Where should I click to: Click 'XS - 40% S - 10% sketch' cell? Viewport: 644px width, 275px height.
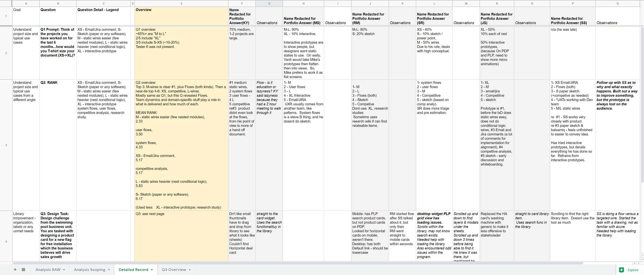pyautogui.click(x=434, y=53)
